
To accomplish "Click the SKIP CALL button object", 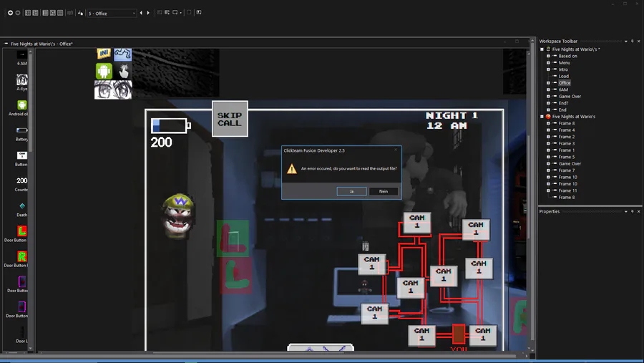I will tap(230, 119).
